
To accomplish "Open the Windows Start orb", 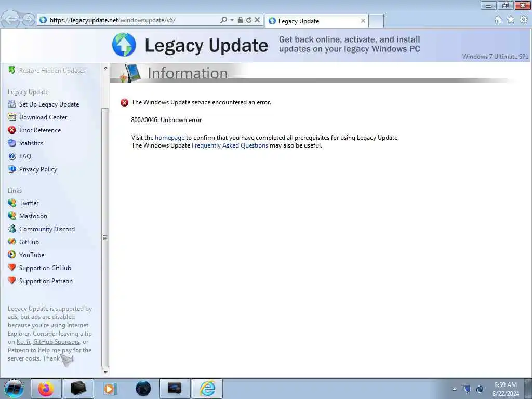I will pos(14,389).
